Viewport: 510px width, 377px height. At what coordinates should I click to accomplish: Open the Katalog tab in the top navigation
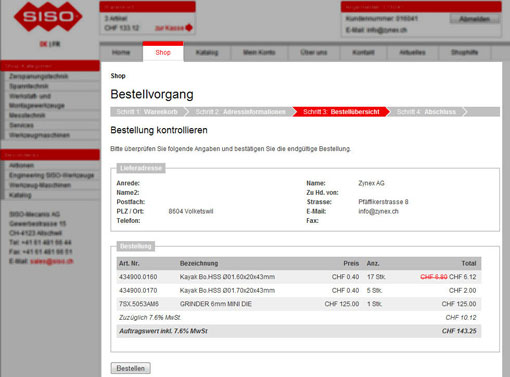[207, 52]
